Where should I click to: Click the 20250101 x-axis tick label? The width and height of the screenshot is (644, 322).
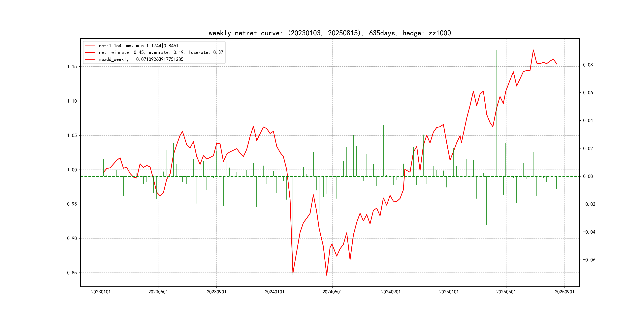click(x=449, y=292)
